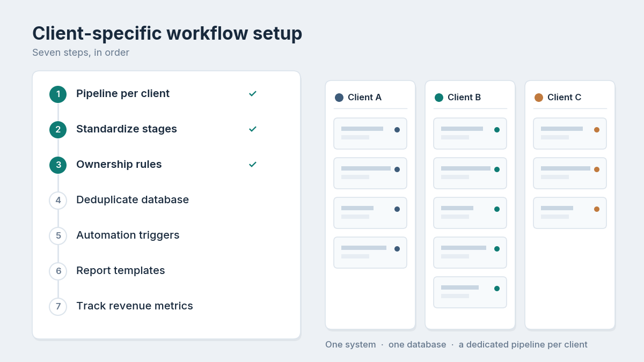Open the fifth card in Client B
The width and height of the screenshot is (644, 362).
(470, 292)
